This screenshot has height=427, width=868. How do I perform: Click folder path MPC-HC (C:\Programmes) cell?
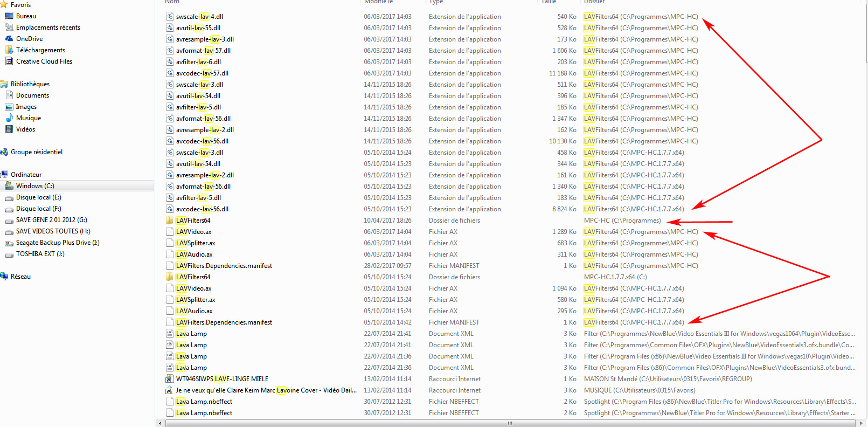tap(622, 221)
